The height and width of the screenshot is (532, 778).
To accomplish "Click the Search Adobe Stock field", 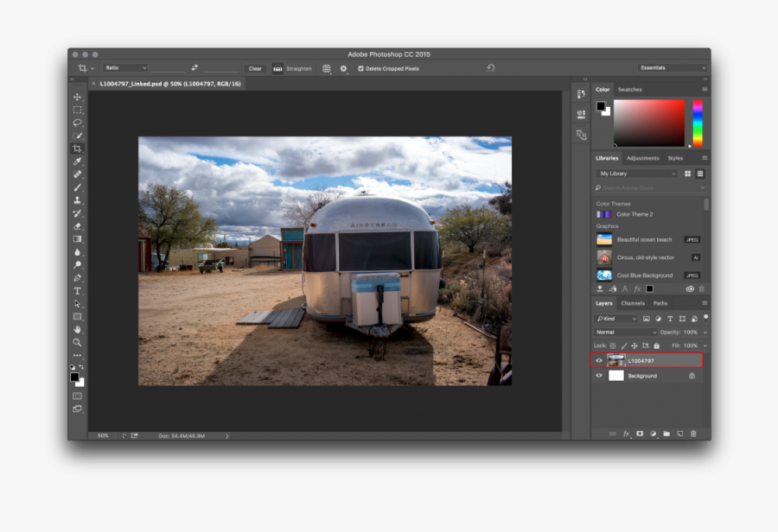I will pos(652,187).
